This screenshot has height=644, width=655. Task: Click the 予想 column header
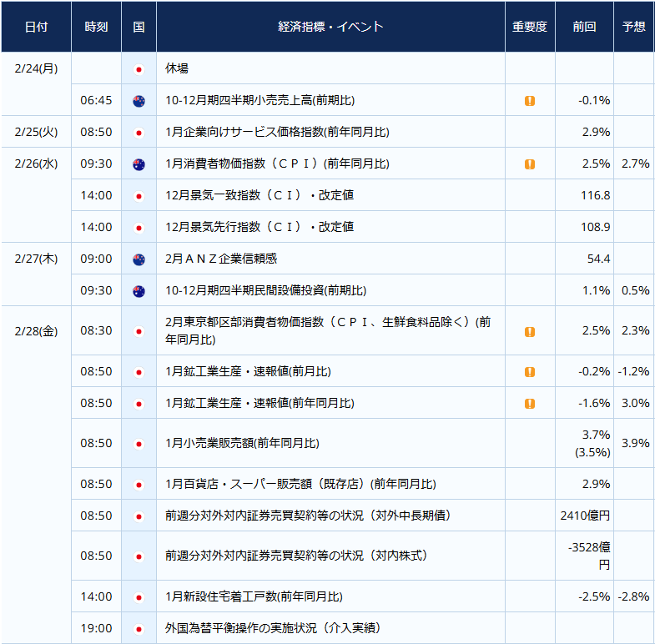pyautogui.click(x=634, y=27)
